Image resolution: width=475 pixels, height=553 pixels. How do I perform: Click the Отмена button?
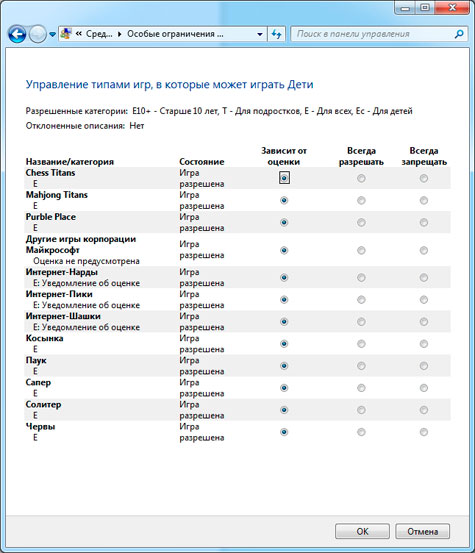tap(422, 531)
